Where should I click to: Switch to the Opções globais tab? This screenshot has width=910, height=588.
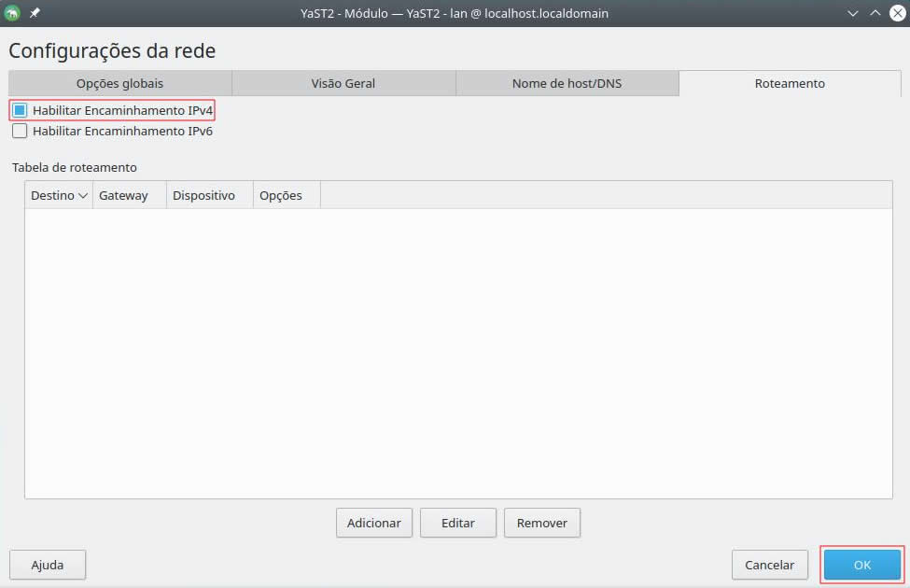pos(119,83)
